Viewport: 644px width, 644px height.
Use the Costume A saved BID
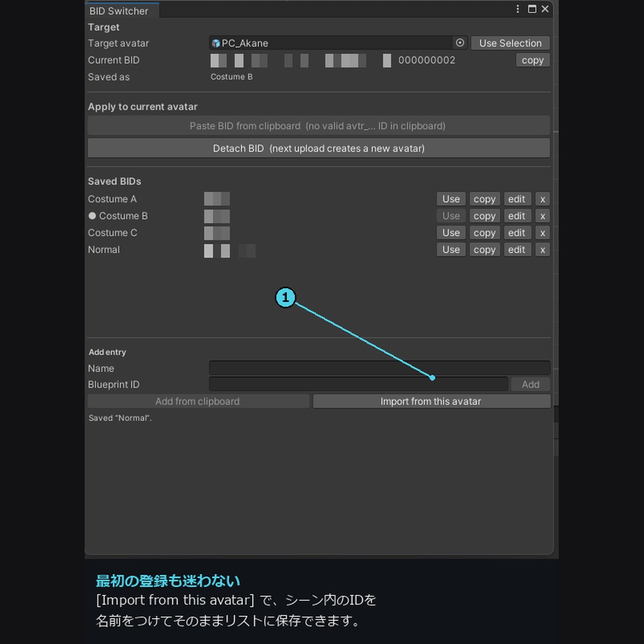pyautogui.click(x=451, y=199)
